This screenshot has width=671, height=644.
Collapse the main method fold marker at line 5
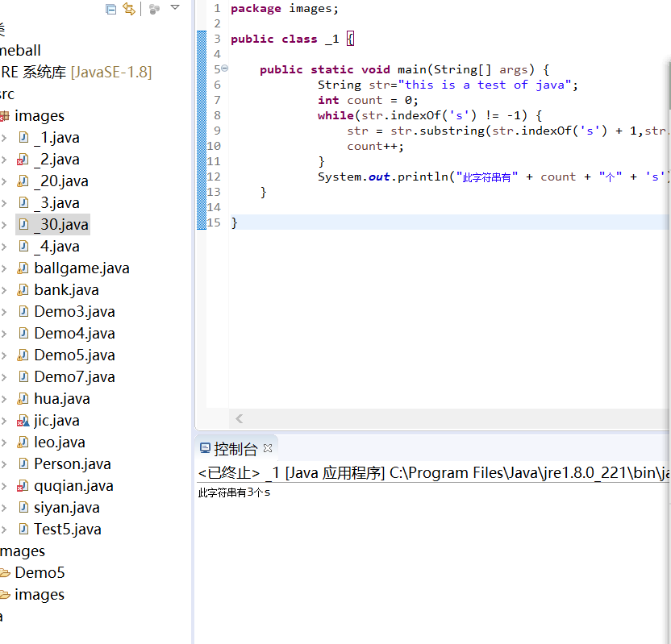point(225,68)
